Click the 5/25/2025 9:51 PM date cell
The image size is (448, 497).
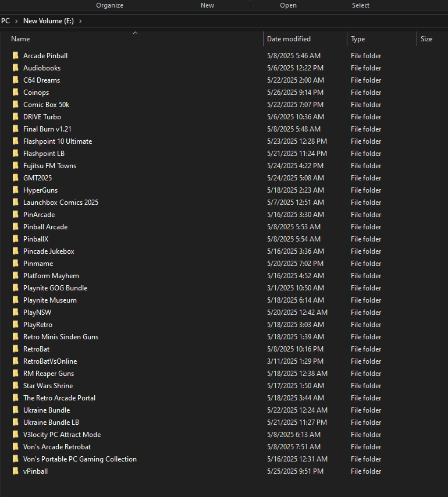(296, 471)
